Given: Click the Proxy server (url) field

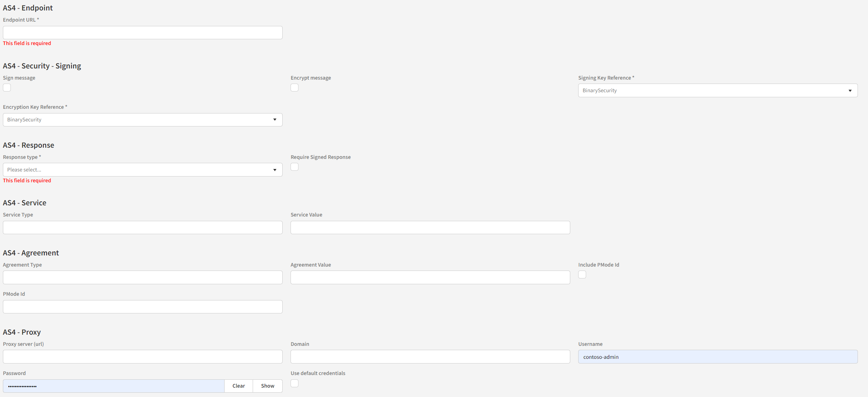Looking at the screenshot, I should click(142, 357).
